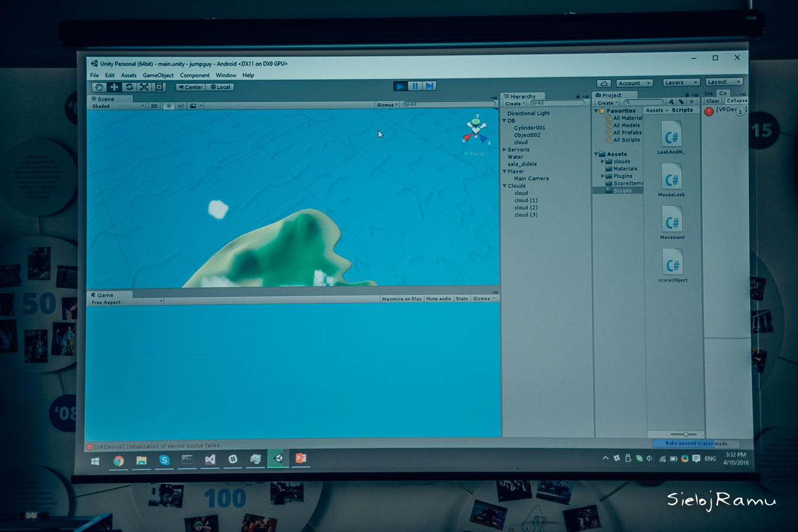
Task: Select cloud (2) in Hierarchy
Action: (526, 207)
